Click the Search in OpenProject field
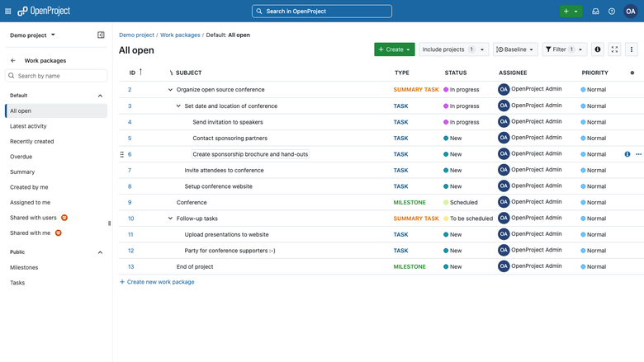The width and height of the screenshot is (644, 362). pos(322,11)
